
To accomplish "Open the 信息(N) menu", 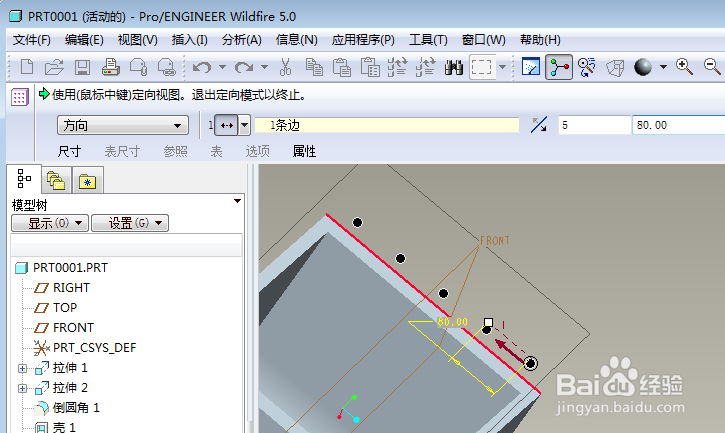I will [296, 40].
